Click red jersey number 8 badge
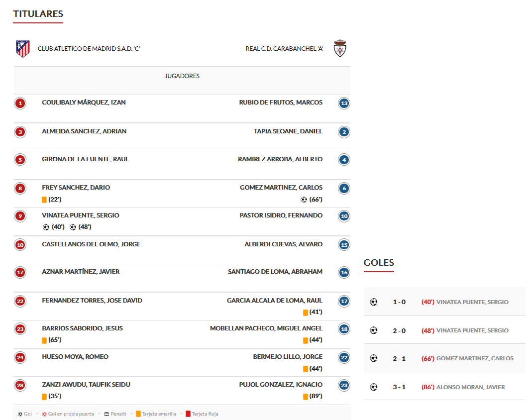 coord(20,188)
